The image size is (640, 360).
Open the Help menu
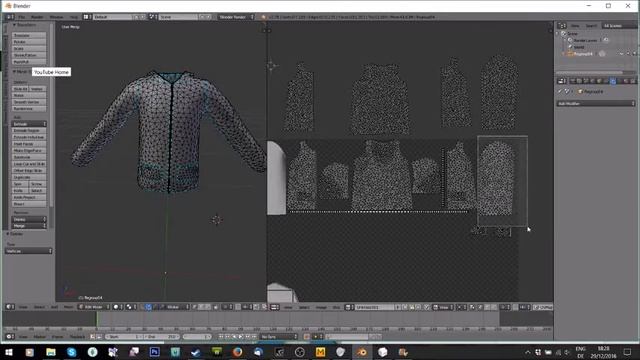74,17
